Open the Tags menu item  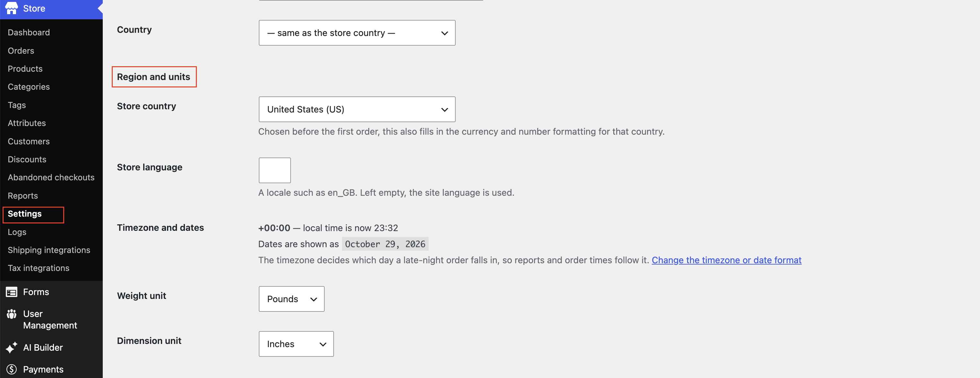(x=17, y=105)
